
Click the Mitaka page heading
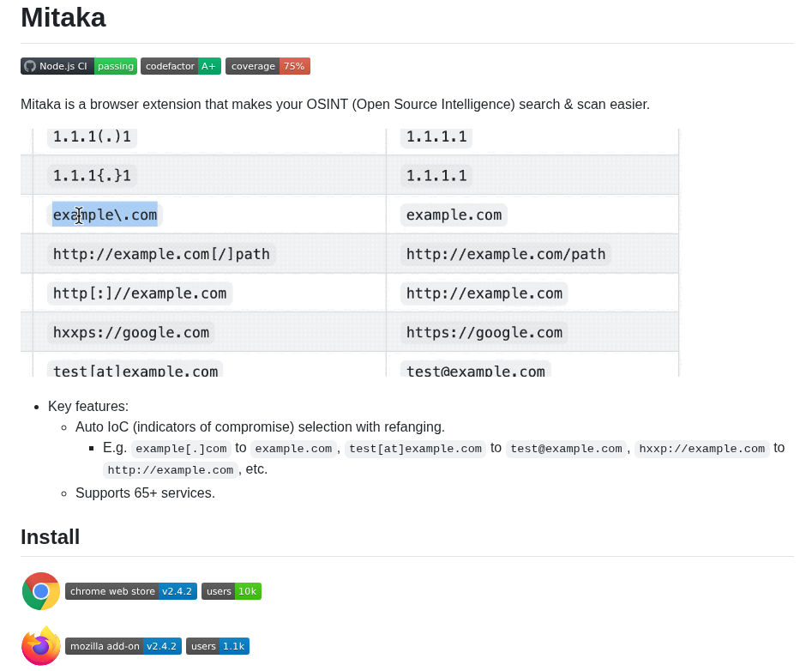click(63, 18)
